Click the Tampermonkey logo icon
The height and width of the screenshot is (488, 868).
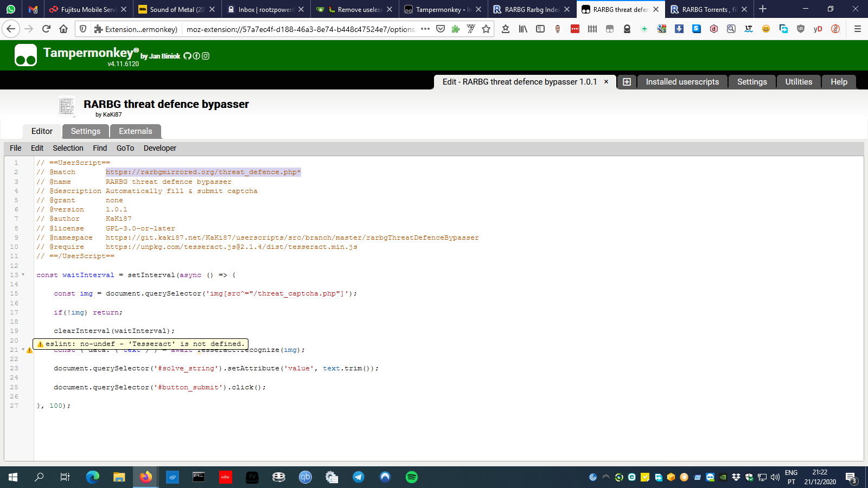25,55
